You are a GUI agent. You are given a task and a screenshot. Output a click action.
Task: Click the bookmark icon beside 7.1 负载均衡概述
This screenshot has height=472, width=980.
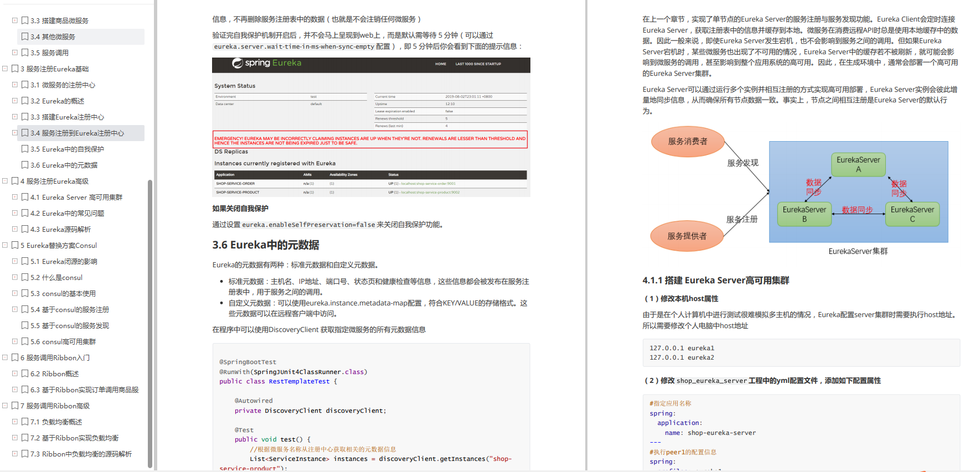pyautogui.click(x=25, y=422)
